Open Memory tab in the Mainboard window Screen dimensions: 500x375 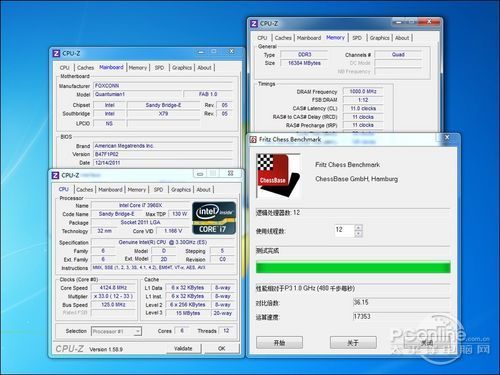[x=138, y=67]
